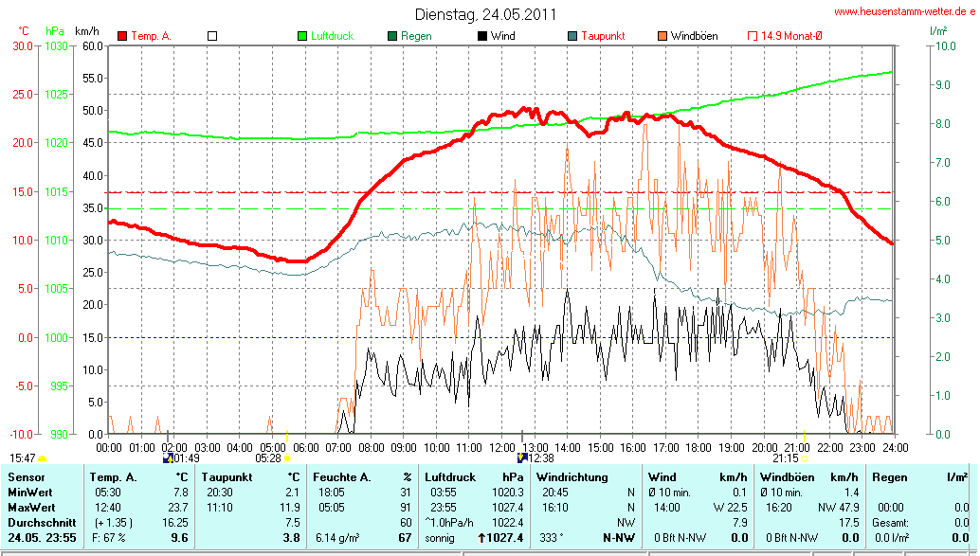Click the dark green Regen legend swatch

pos(392,36)
